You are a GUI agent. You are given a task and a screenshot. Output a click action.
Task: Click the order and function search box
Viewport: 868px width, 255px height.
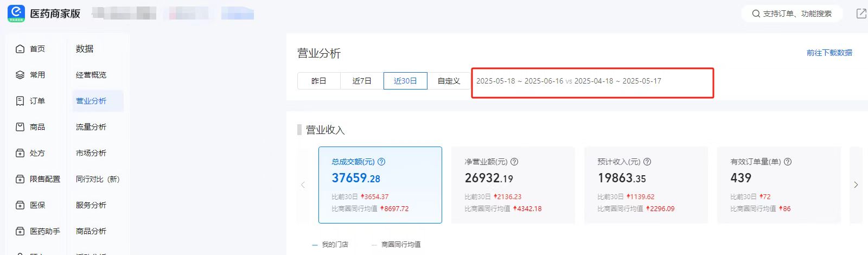point(792,14)
